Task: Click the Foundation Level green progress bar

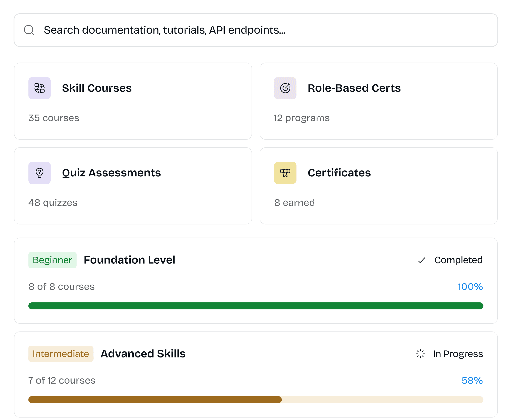Action: (255, 306)
